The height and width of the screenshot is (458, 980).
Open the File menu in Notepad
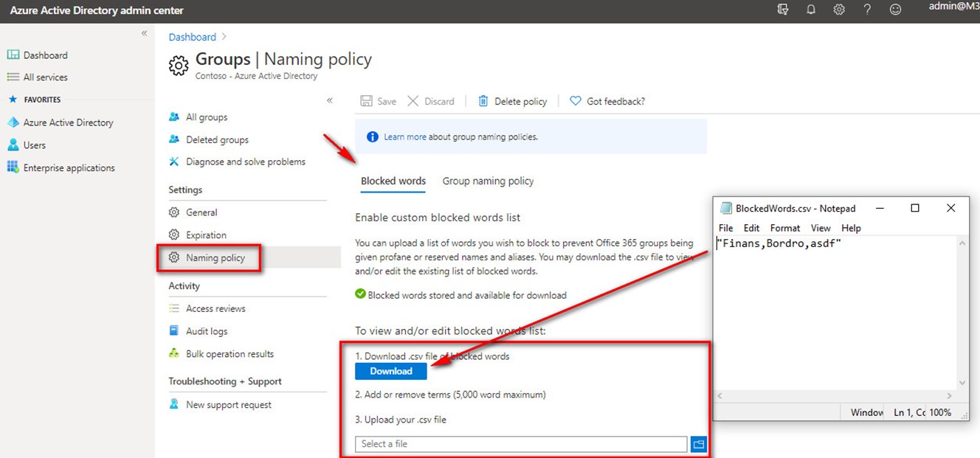[x=726, y=228]
